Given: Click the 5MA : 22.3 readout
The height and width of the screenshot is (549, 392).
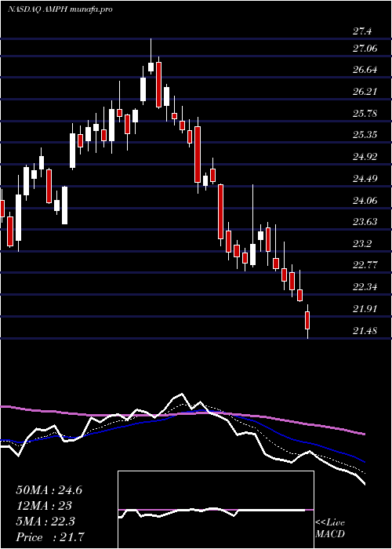Looking at the screenshot, I should 45,521.
